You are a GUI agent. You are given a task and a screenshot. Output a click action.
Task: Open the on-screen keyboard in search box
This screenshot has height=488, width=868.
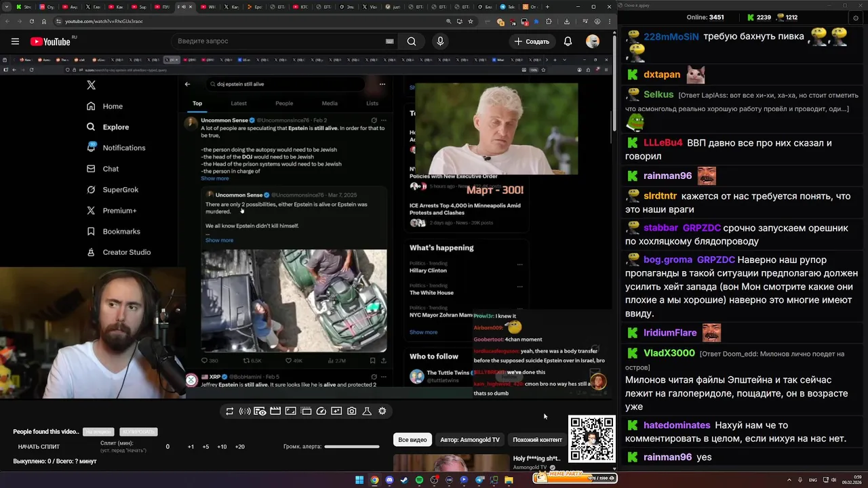click(x=389, y=41)
